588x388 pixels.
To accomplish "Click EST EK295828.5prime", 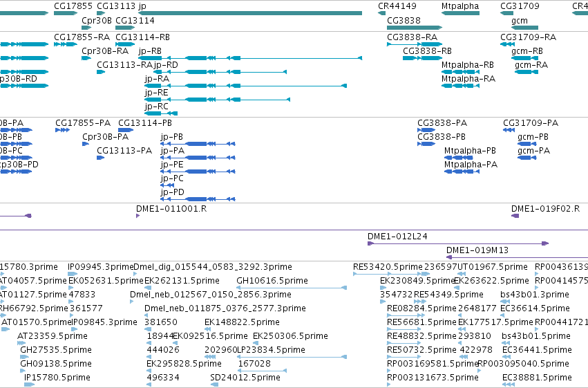I will 149,371.
